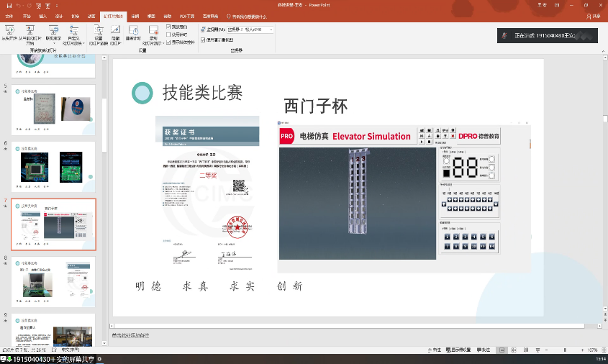
Task: Click the 107% zoom level
Action: (592, 350)
